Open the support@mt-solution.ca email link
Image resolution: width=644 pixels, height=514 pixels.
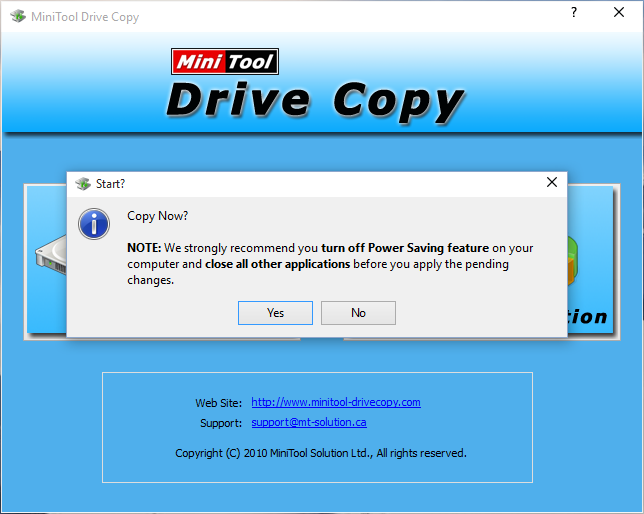(x=309, y=422)
